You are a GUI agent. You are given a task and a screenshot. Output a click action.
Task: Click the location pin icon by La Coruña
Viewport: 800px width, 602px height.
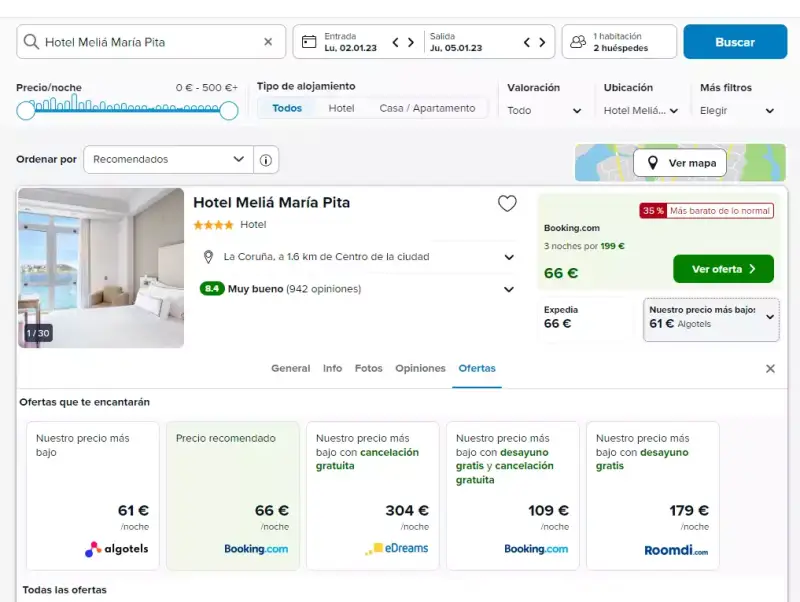pyautogui.click(x=208, y=257)
